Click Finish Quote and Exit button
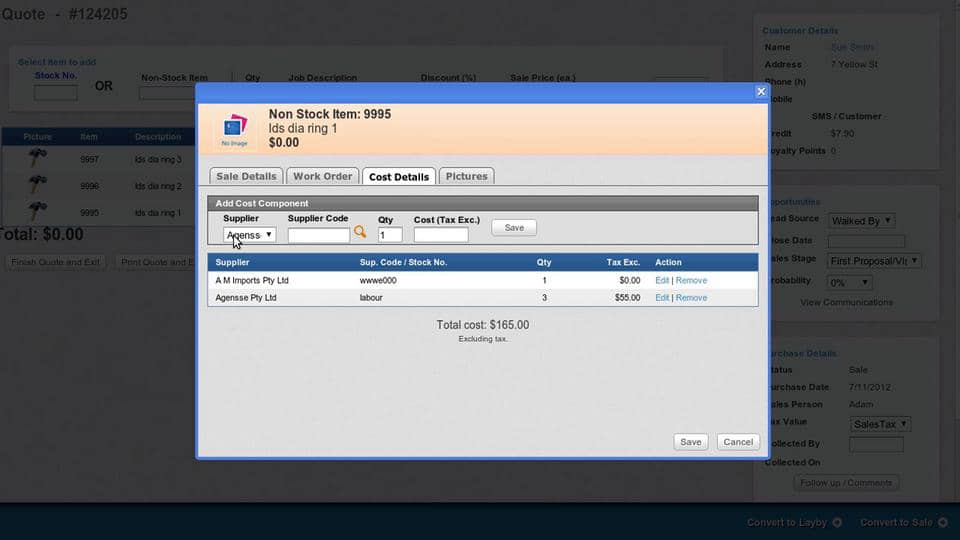This screenshot has height=540, width=960. click(56, 262)
